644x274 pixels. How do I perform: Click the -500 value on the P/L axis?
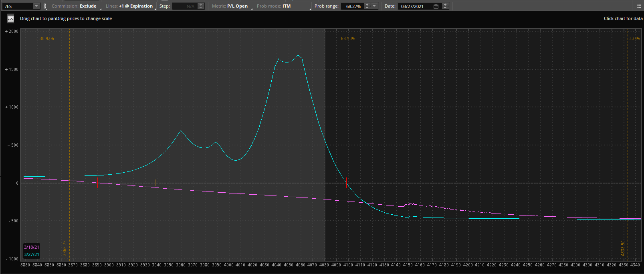[x=13, y=221]
